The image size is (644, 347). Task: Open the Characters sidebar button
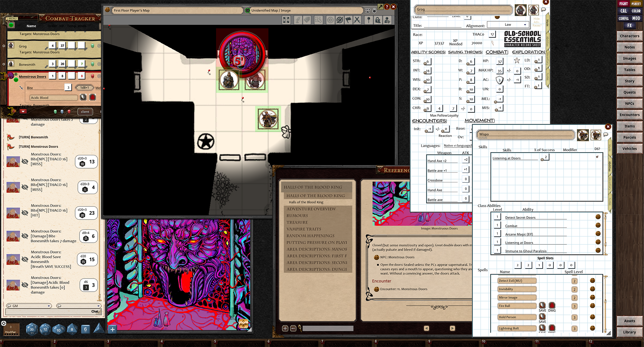pyautogui.click(x=629, y=36)
